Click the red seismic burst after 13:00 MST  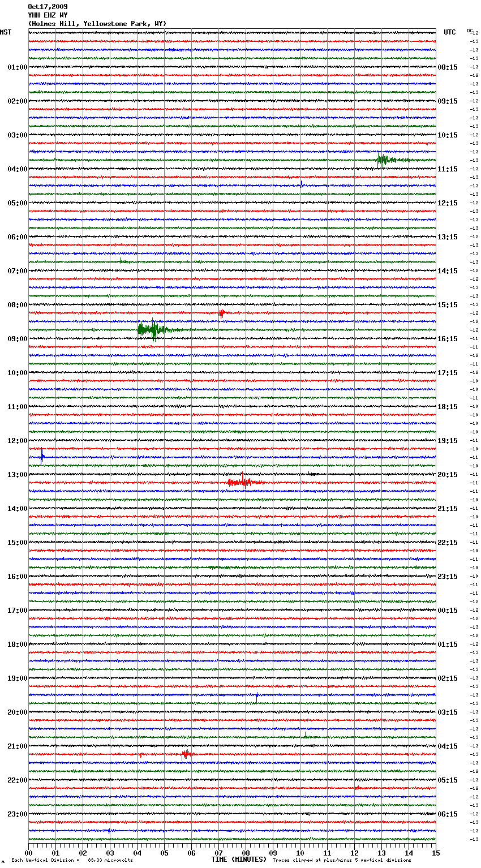click(x=244, y=482)
